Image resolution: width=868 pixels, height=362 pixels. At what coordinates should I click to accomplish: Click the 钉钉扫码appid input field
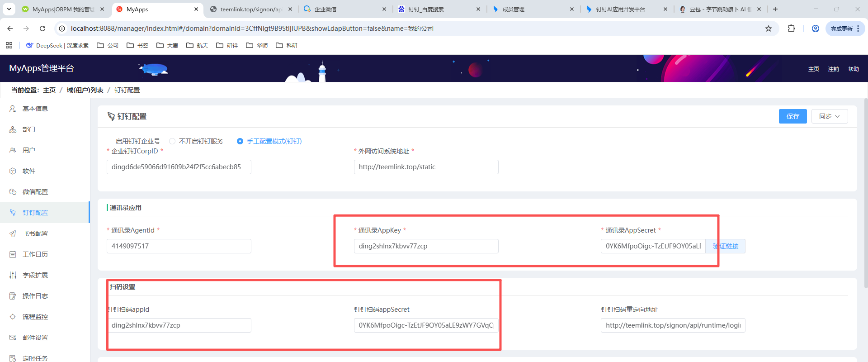(179, 325)
